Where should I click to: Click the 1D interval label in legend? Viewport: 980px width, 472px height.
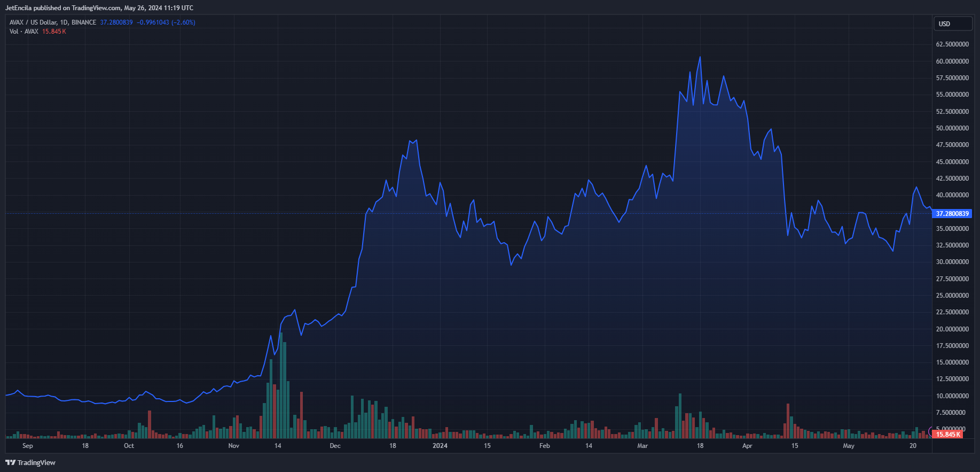(64, 22)
